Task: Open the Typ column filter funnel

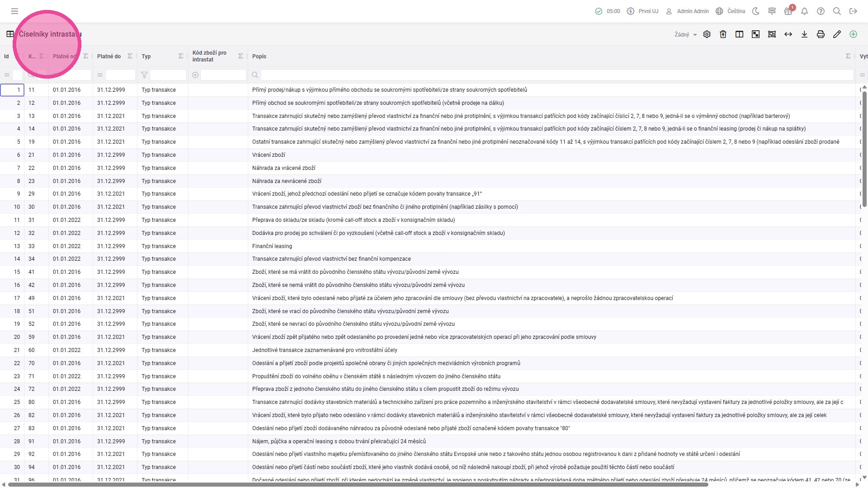Action: pos(144,75)
